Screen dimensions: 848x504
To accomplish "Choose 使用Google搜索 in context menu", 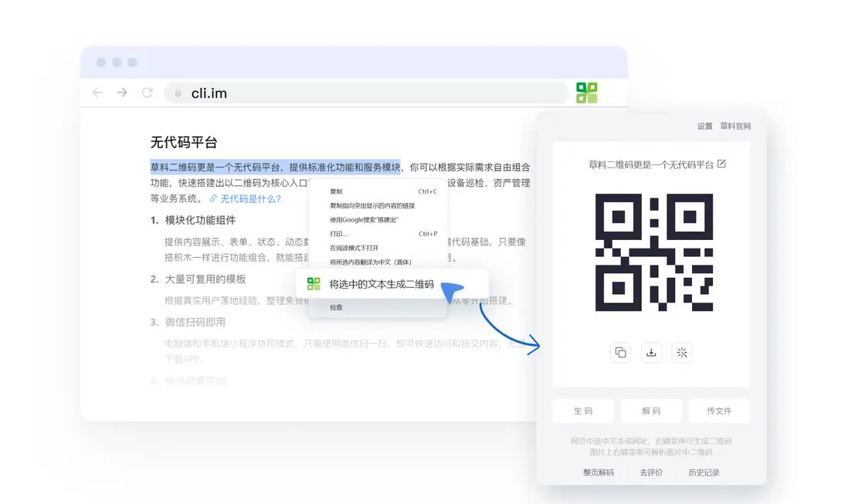I will pos(378,219).
